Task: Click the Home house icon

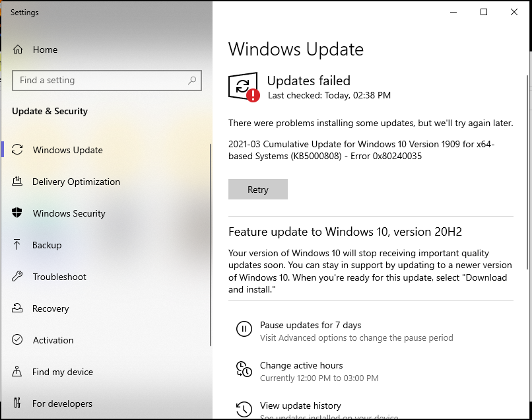Action: pyautogui.click(x=18, y=50)
